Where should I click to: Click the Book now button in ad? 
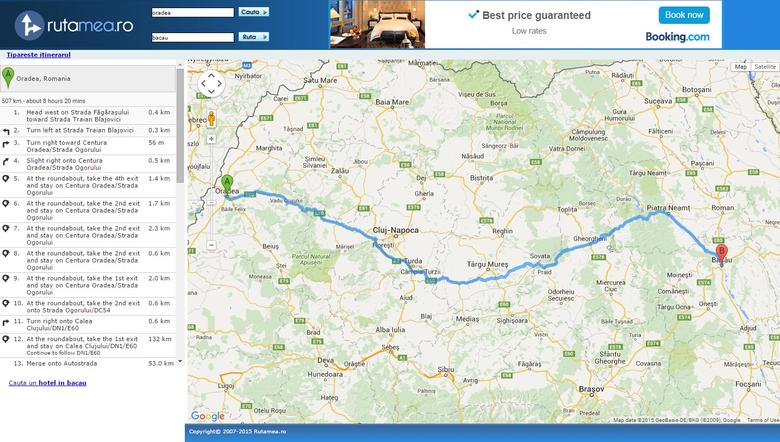(684, 15)
